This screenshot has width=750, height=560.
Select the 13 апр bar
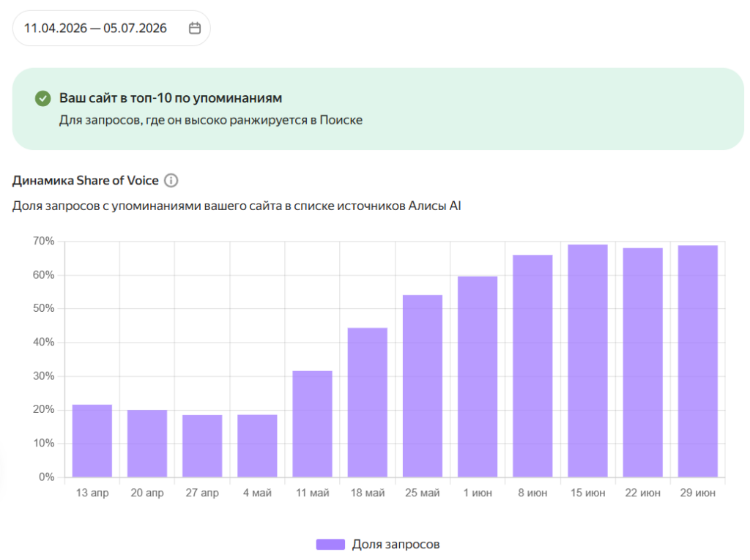(x=92, y=441)
